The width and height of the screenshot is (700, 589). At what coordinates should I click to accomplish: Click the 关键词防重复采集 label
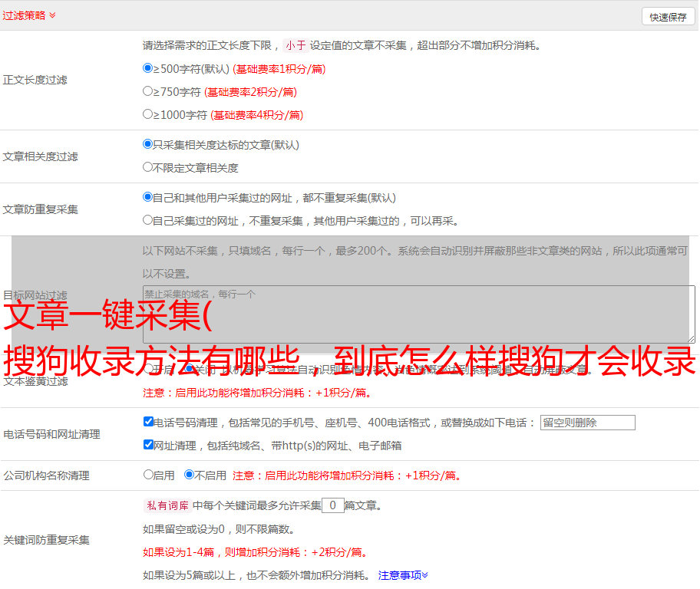pos(46,540)
